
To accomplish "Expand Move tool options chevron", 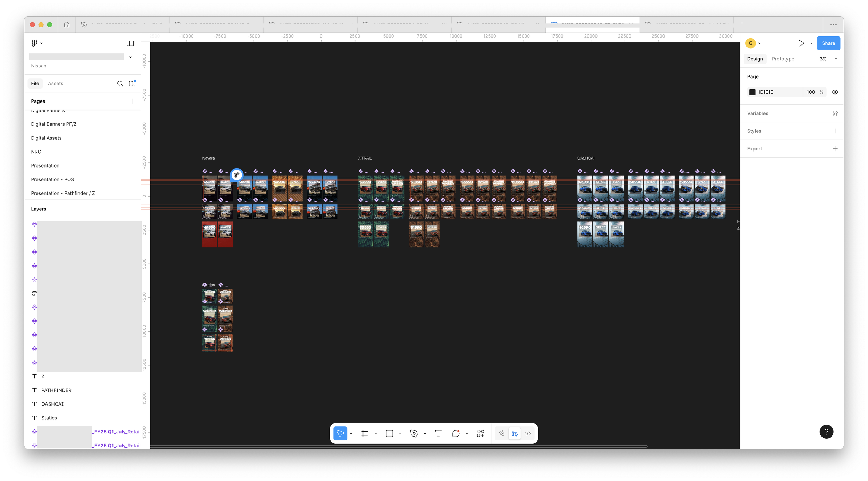I will point(351,434).
